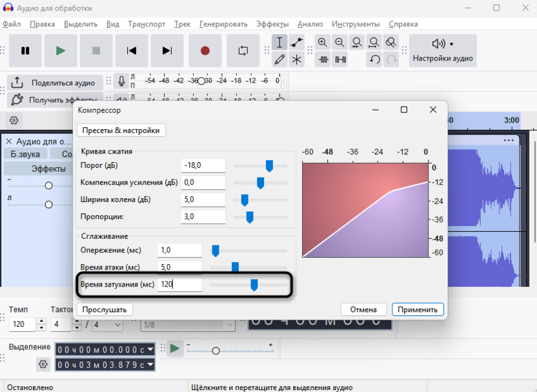
Task: Expand the selection start time format dropdown
Action: [x=150, y=349]
